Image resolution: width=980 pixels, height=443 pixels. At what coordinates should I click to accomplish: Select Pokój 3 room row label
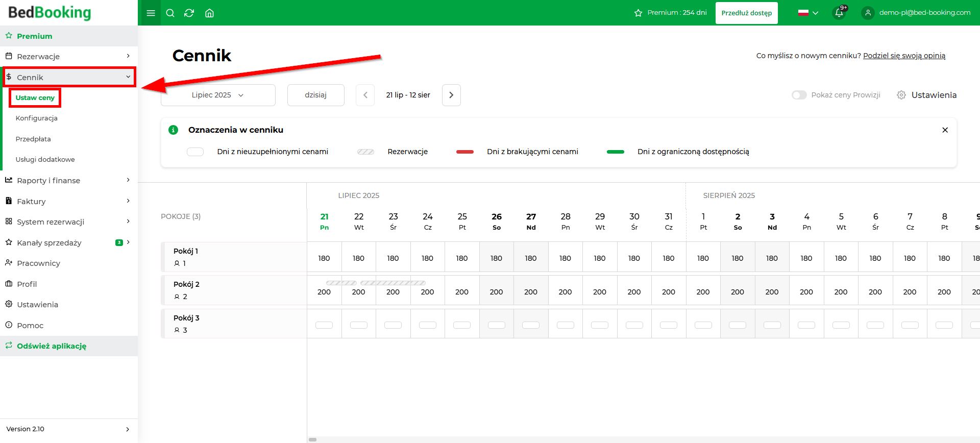pos(186,318)
